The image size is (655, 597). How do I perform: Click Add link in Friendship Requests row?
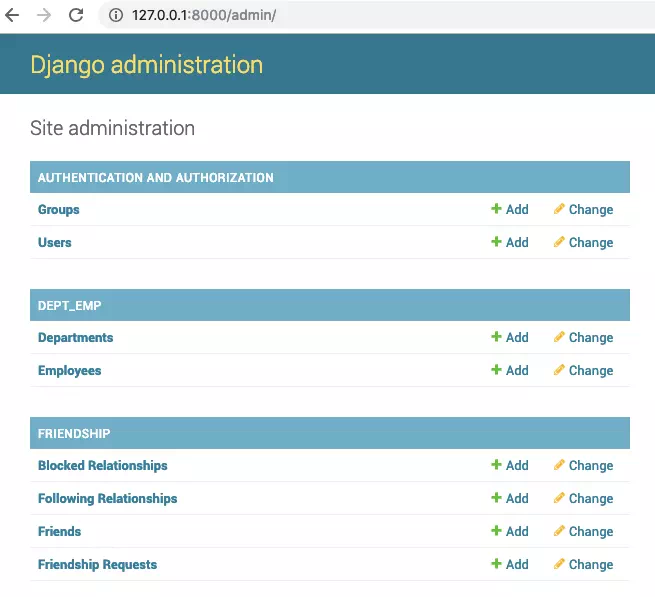point(517,564)
